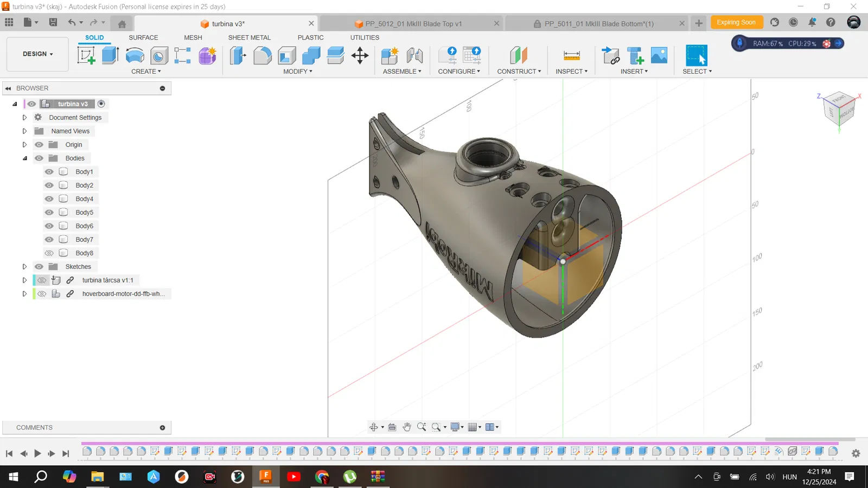Select the Create Sketch tool
This screenshot has height=488, width=868.
[86, 55]
